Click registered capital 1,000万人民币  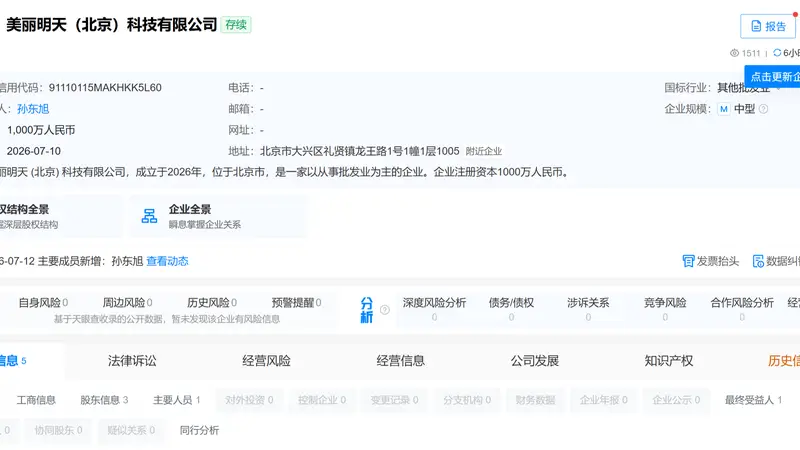(41, 130)
